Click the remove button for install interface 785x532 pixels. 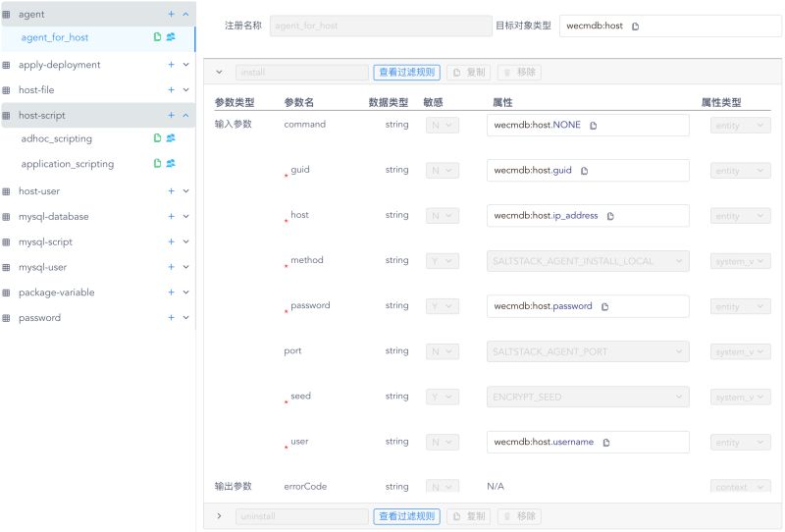click(x=520, y=72)
